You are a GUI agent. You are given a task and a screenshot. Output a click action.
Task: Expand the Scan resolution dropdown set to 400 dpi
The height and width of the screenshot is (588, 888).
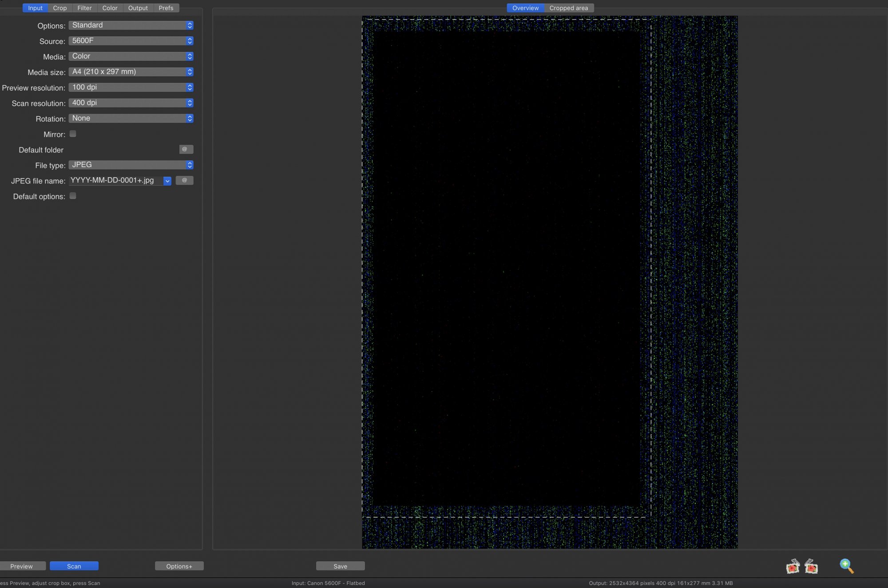coord(131,103)
